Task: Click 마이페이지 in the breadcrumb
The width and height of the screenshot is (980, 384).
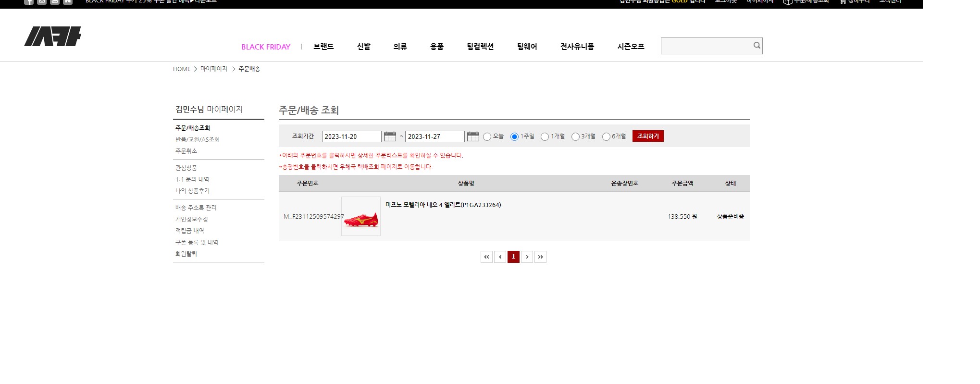Action: tap(214, 69)
